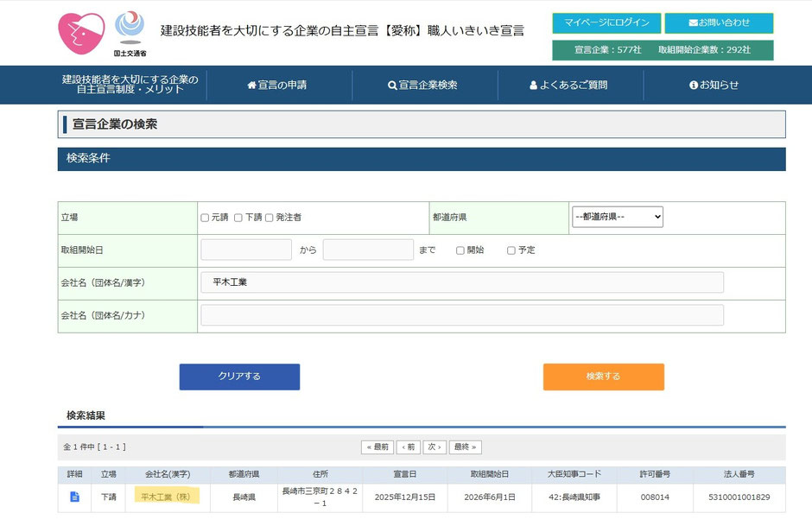Click the 取組開始日 column header in results

(490, 474)
